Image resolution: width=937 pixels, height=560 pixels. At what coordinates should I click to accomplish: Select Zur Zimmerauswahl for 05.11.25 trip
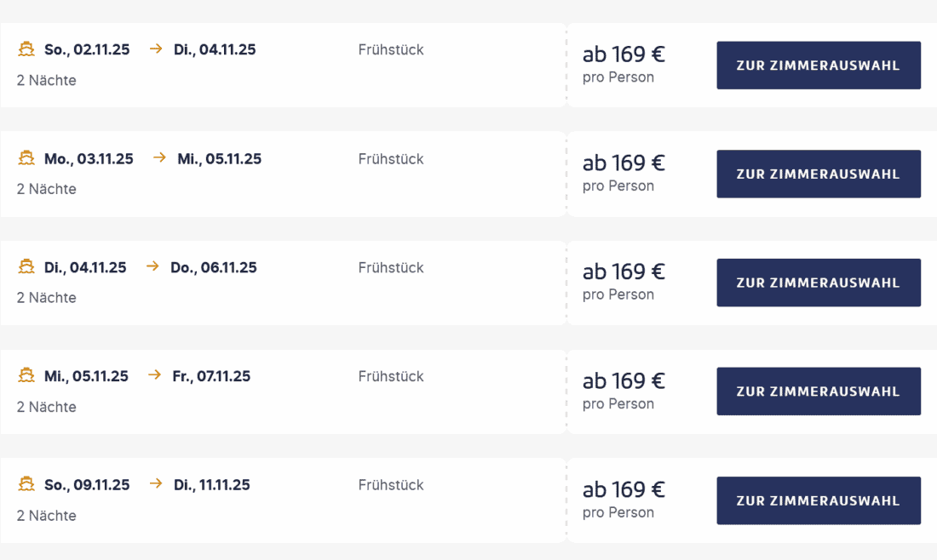click(818, 391)
